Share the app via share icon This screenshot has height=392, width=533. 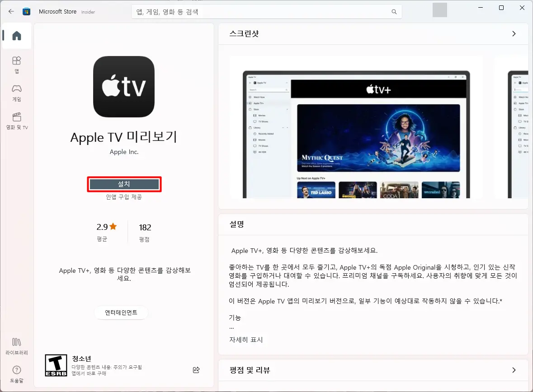(196, 370)
